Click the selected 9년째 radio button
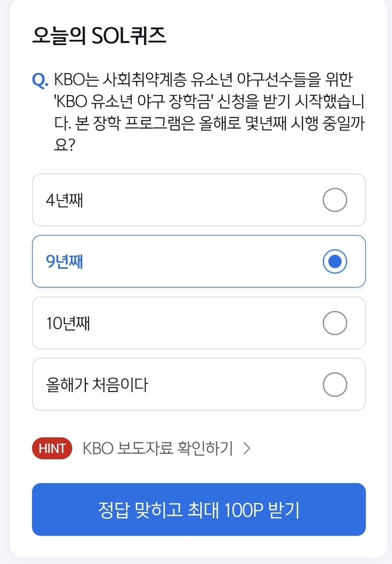This screenshot has width=392, height=564. pyautogui.click(x=335, y=261)
